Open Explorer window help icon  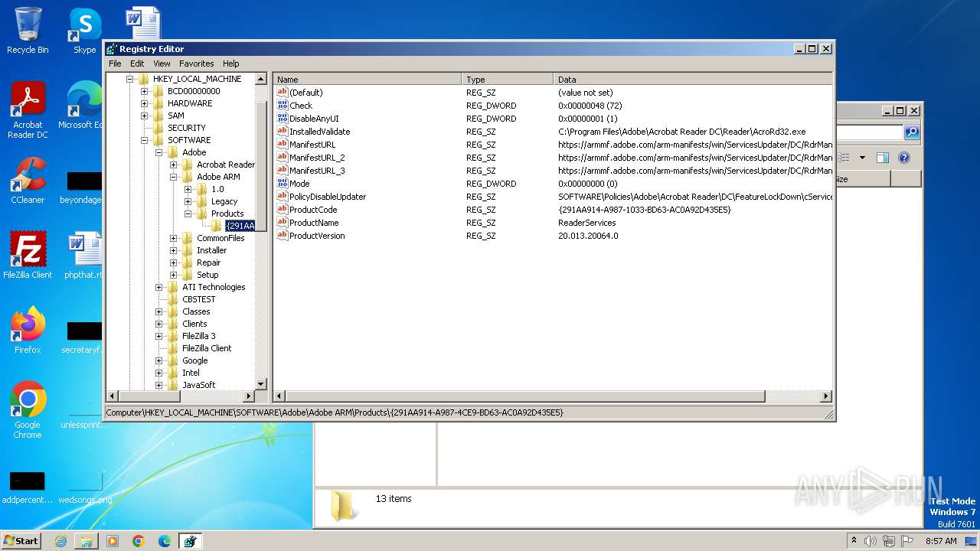point(903,158)
